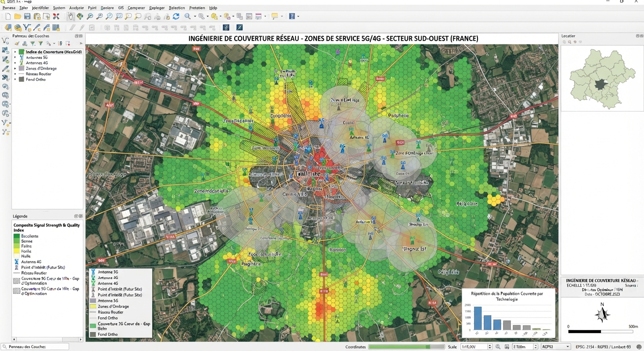Image resolution: width=644 pixels, height=351 pixels.
Task: Select the Identify Features magnifier tool
Action: (188, 16)
